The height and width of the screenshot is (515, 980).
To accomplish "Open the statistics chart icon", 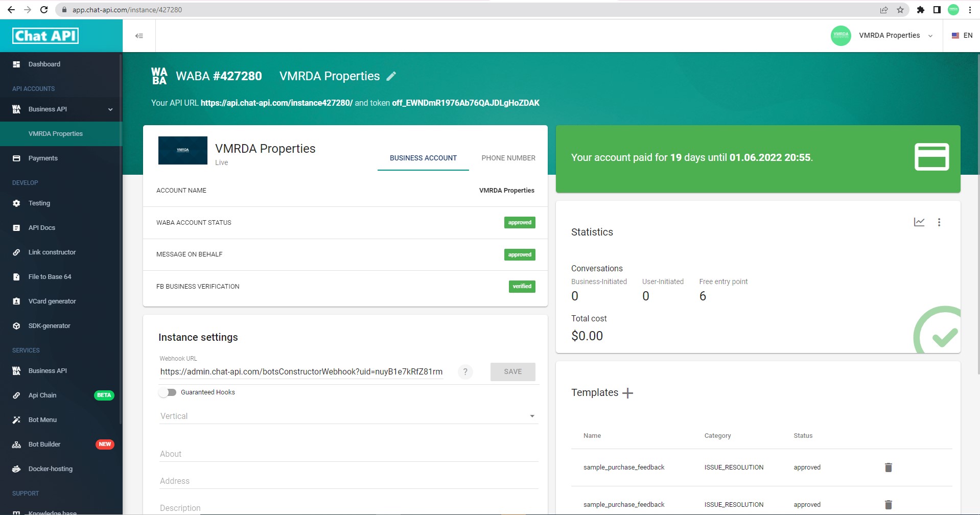I will 919,222.
